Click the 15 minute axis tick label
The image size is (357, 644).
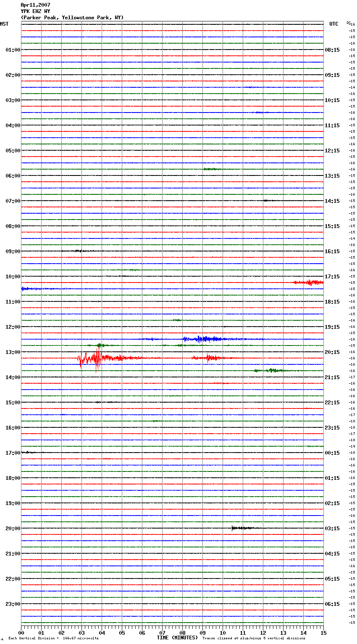(323, 633)
